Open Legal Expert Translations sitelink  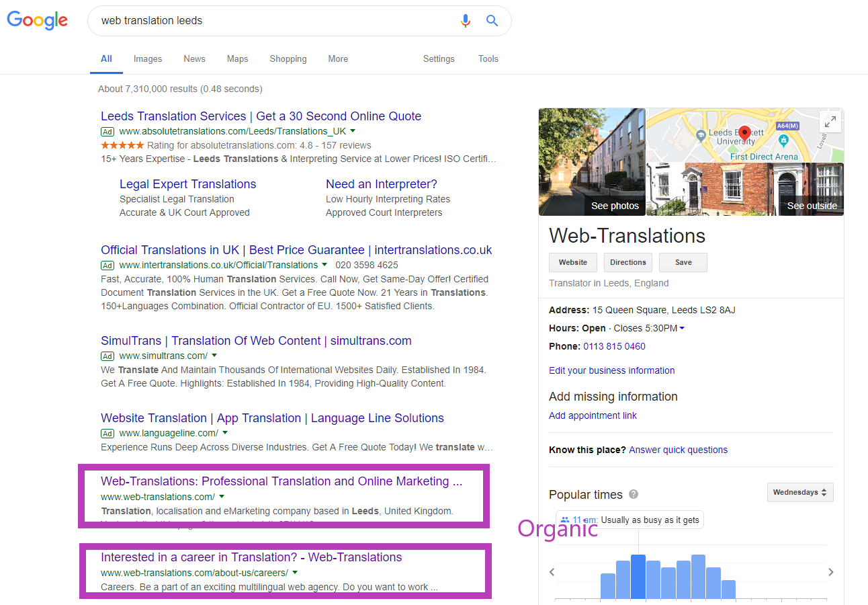click(x=187, y=184)
